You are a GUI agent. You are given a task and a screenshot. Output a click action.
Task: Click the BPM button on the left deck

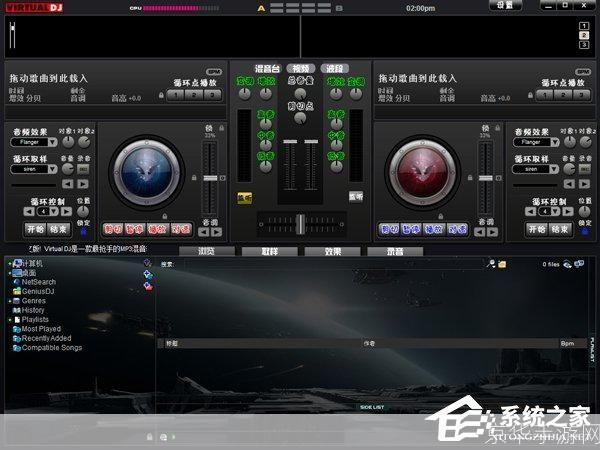click(x=214, y=72)
